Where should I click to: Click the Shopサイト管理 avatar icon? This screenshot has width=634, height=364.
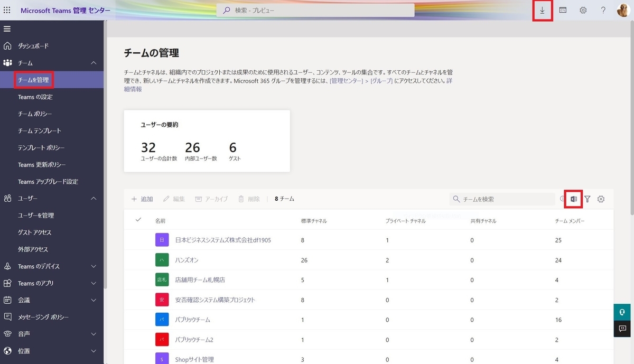tap(162, 359)
